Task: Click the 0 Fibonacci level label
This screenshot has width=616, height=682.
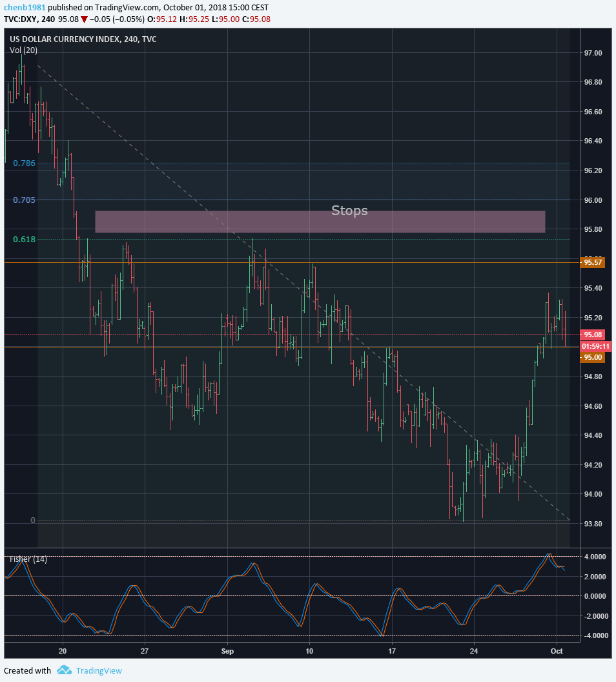Action: pyautogui.click(x=32, y=520)
